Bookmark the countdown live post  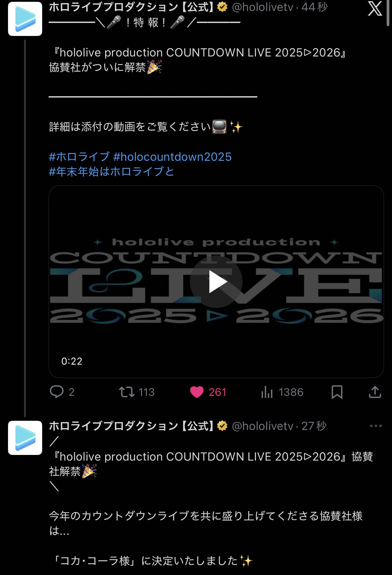tap(337, 392)
